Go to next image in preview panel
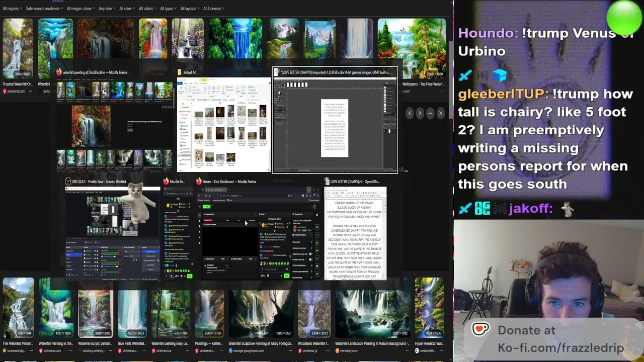The width and height of the screenshot is (644, 362). [x=420, y=113]
